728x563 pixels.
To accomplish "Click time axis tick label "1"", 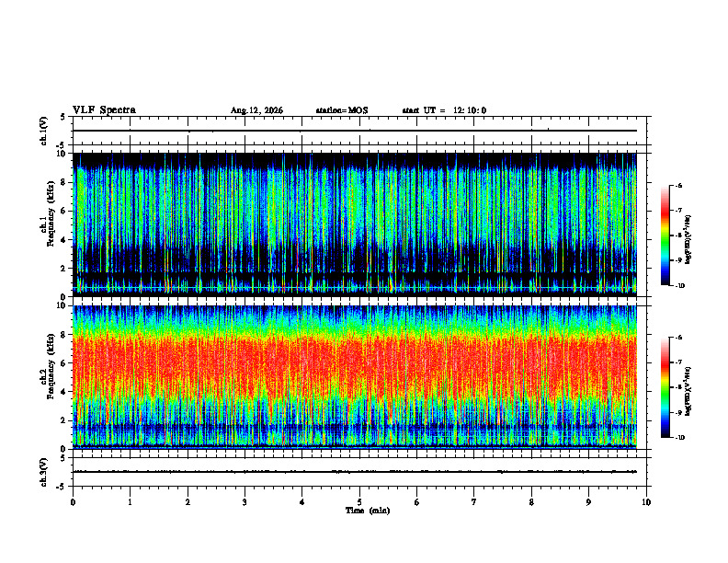I will point(130,502).
